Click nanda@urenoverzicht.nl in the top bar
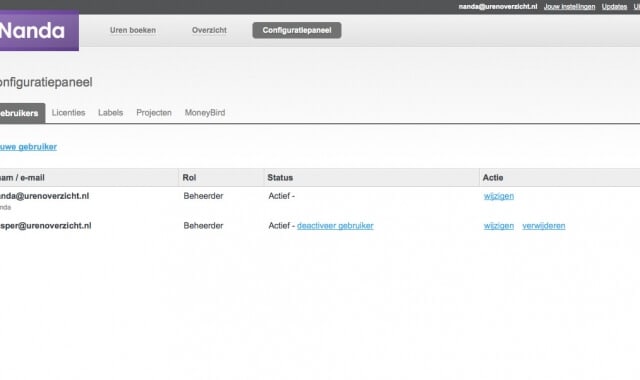 (x=498, y=7)
